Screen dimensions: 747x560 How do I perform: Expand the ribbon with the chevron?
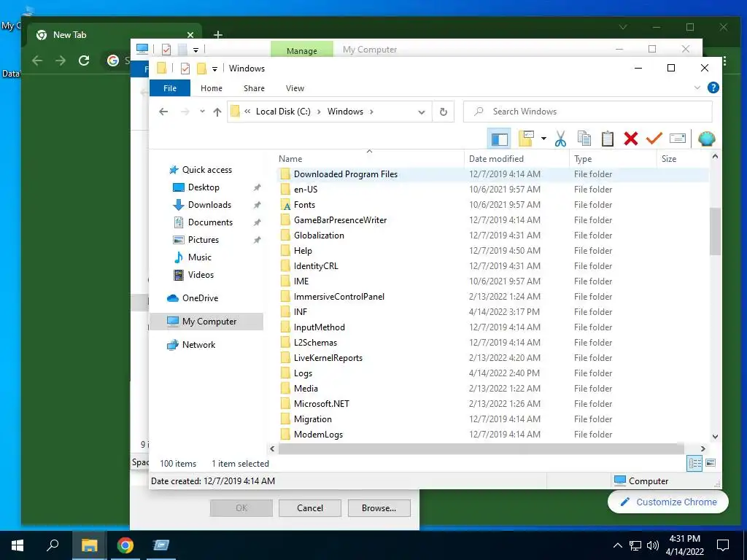tap(697, 87)
